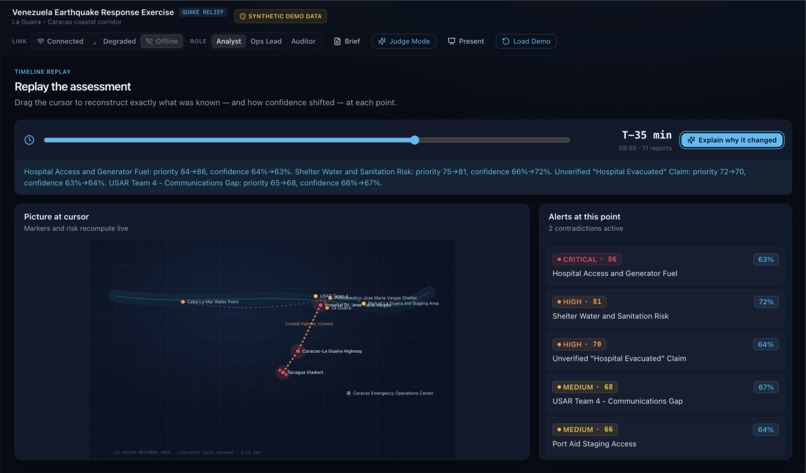Click Catia La Mar Water Point marker
806x473 pixels.
183,302
